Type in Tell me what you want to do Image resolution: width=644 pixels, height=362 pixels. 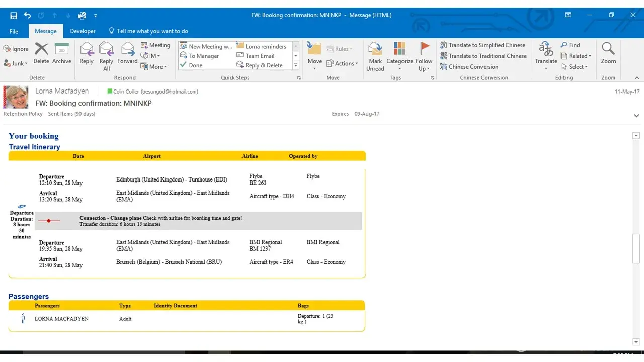point(152,31)
